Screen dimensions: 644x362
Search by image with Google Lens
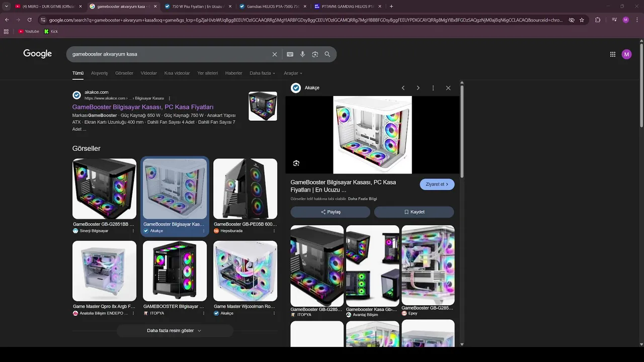(x=315, y=54)
